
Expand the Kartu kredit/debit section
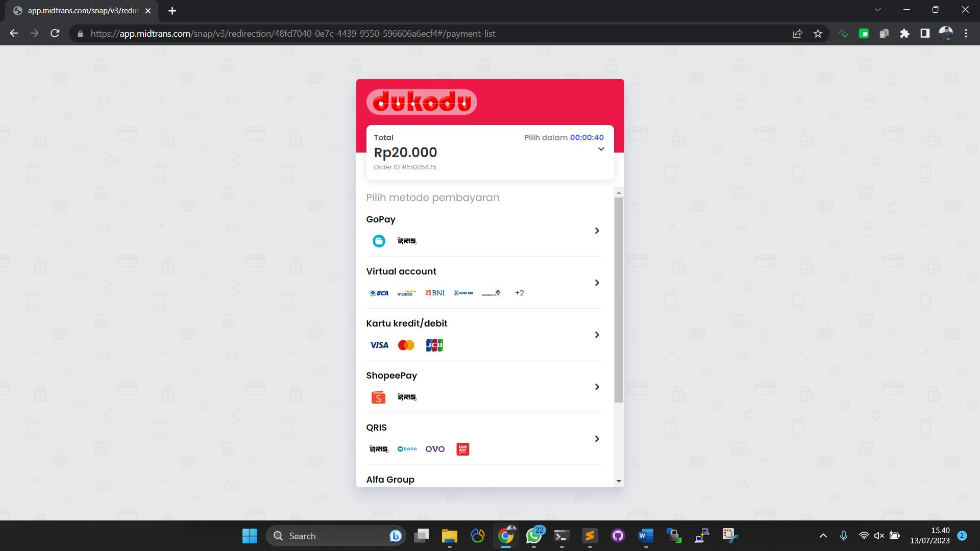pos(597,335)
